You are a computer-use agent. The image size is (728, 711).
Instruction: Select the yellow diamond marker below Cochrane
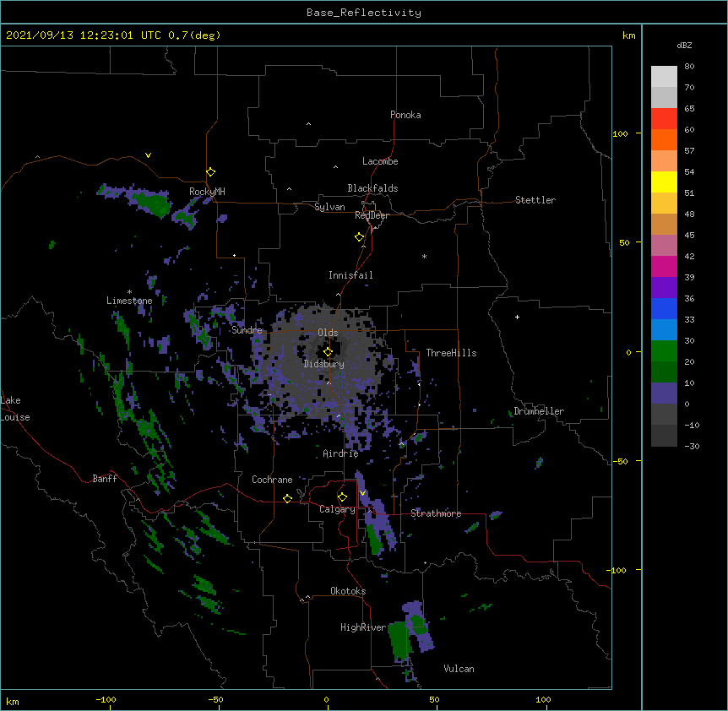coord(287,498)
